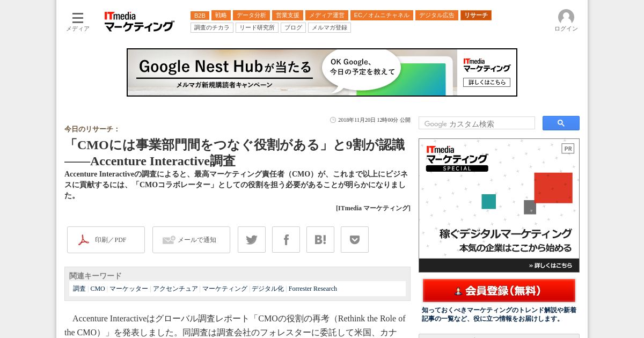Click the [ITmedia マーケティング] byline

pyautogui.click(x=373, y=208)
